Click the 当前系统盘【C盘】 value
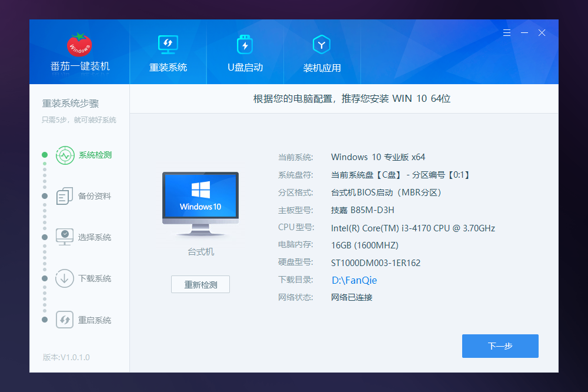588x392 pixels. click(x=400, y=175)
